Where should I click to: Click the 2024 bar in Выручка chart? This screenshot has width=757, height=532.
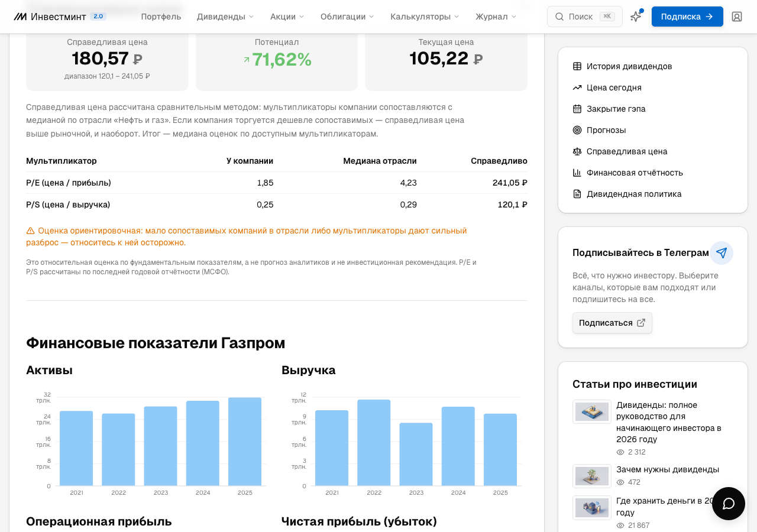(458, 446)
